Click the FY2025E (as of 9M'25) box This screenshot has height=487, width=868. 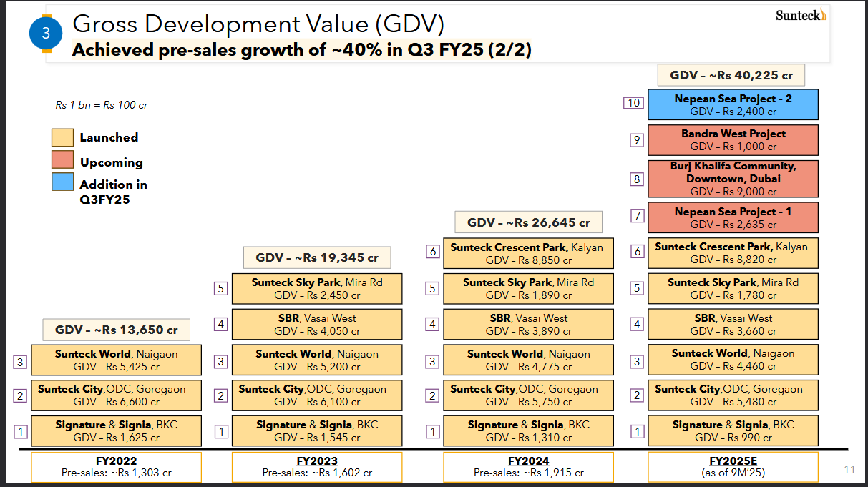click(733, 467)
